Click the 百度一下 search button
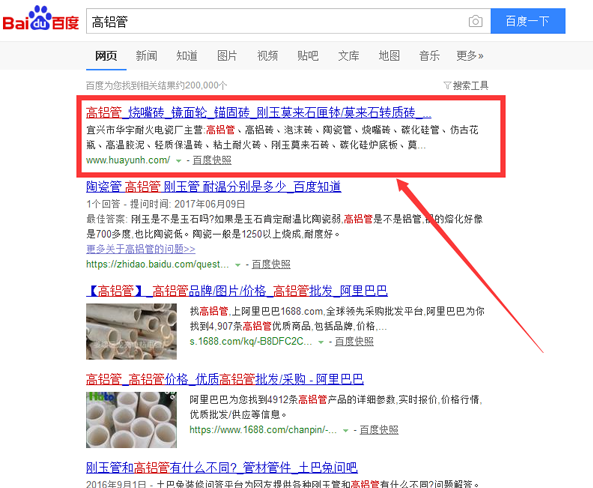 pos(528,21)
